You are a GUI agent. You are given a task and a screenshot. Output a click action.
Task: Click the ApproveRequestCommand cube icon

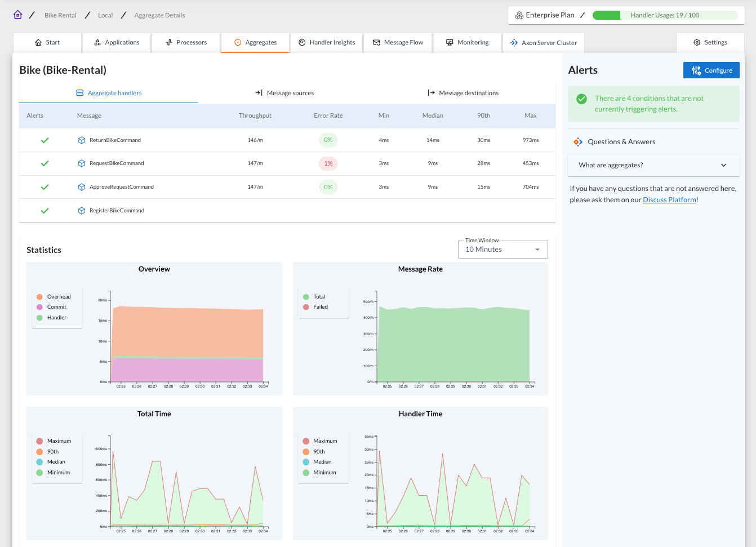[82, 187]
